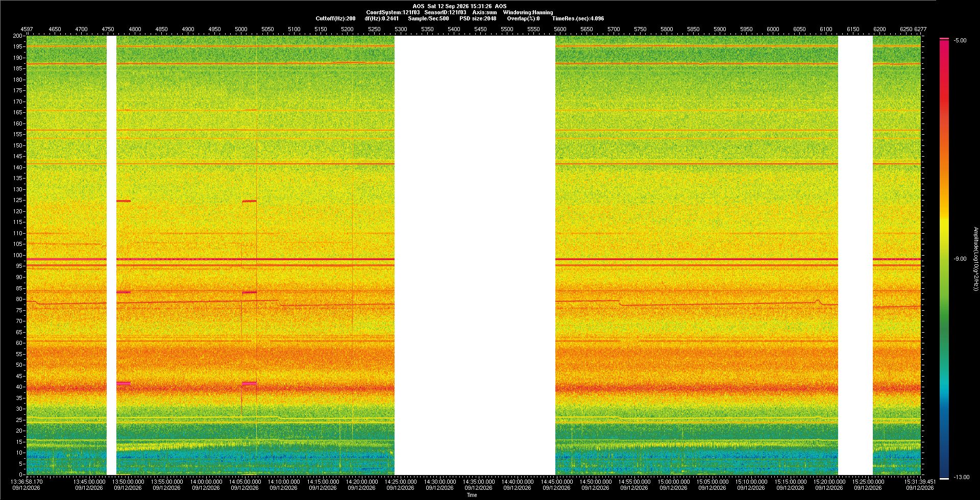Image resolution: width=980 pixels, height=500 pixels.
Task: Click the Cutoff(Hz):200 header text
Action: pos(335,18)
